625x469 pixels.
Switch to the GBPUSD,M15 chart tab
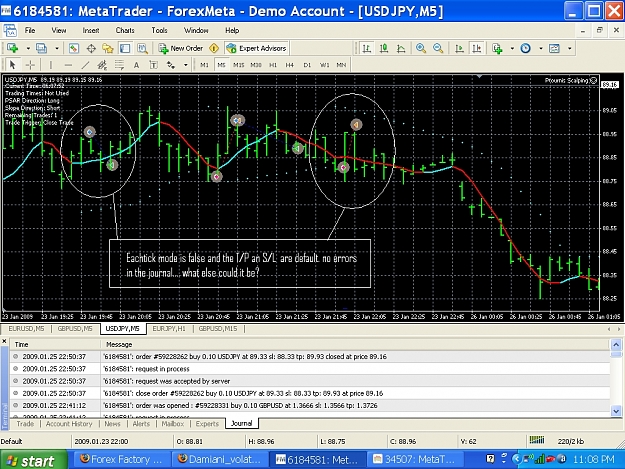[x=218, y=329]
